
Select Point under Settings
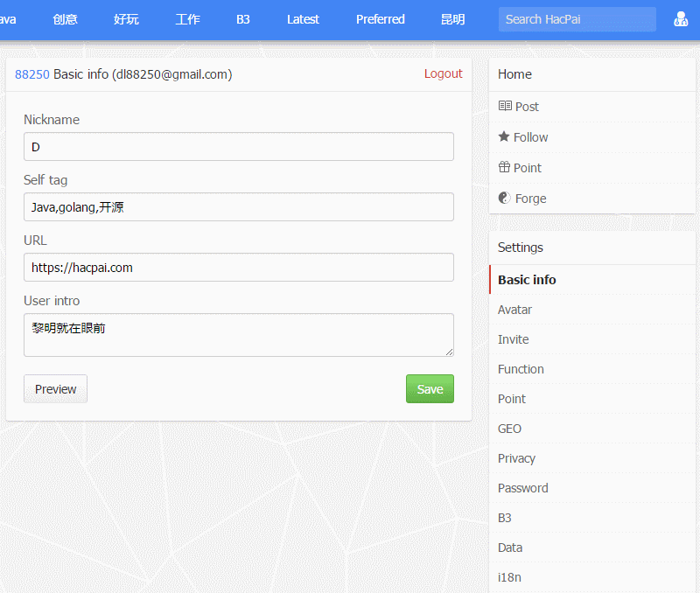(594, 399)
